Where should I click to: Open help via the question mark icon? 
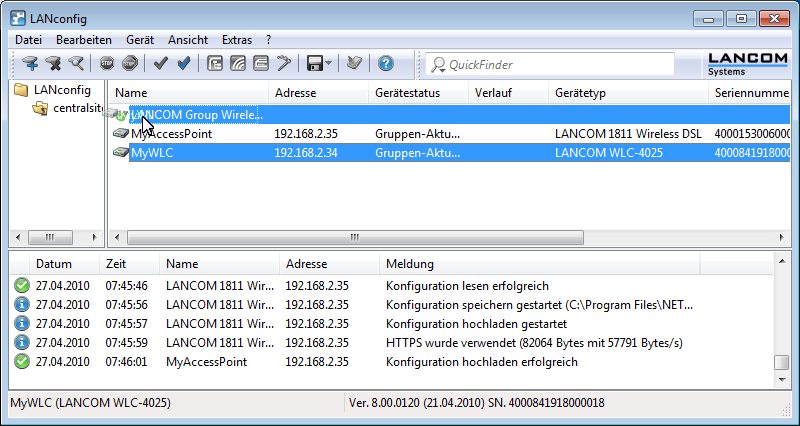[385, 64]
